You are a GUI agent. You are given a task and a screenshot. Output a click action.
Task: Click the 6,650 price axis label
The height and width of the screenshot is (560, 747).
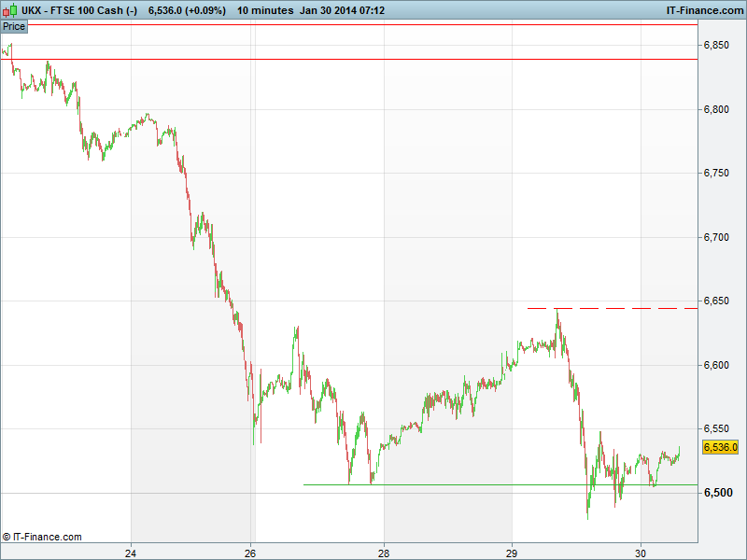pyautogui.click(x=716, y=301)
